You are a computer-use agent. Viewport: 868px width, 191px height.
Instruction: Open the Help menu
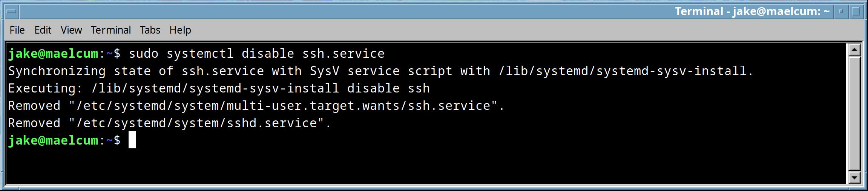click(x=180, y=30)
